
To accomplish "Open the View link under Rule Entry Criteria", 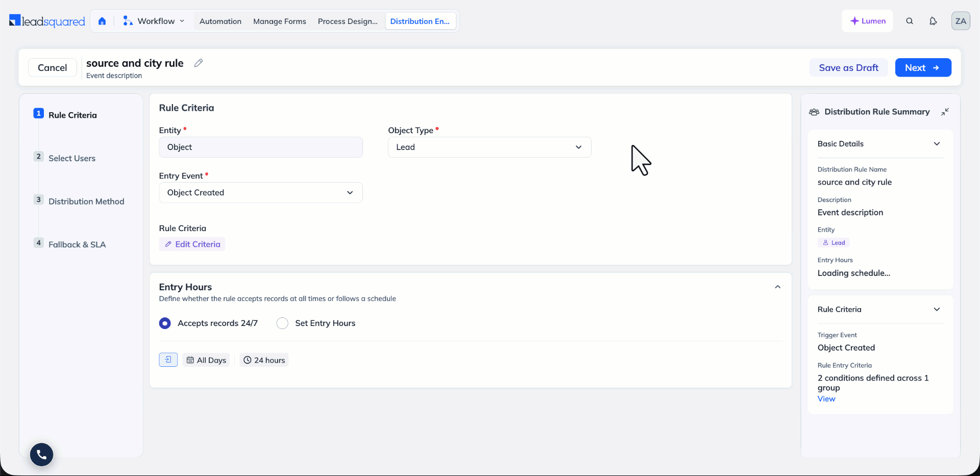I will [826, 399].
